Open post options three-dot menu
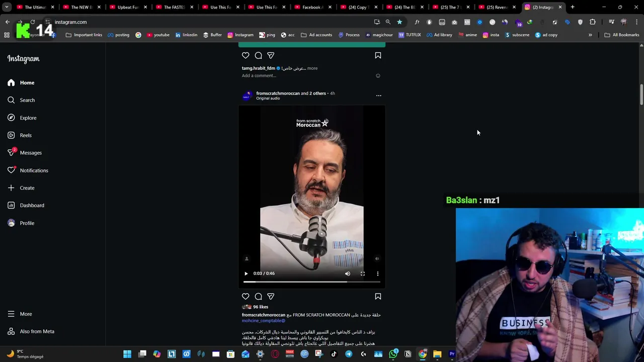Image resolution: width=644 pixels, height=362 pixels. pos(379,96)
